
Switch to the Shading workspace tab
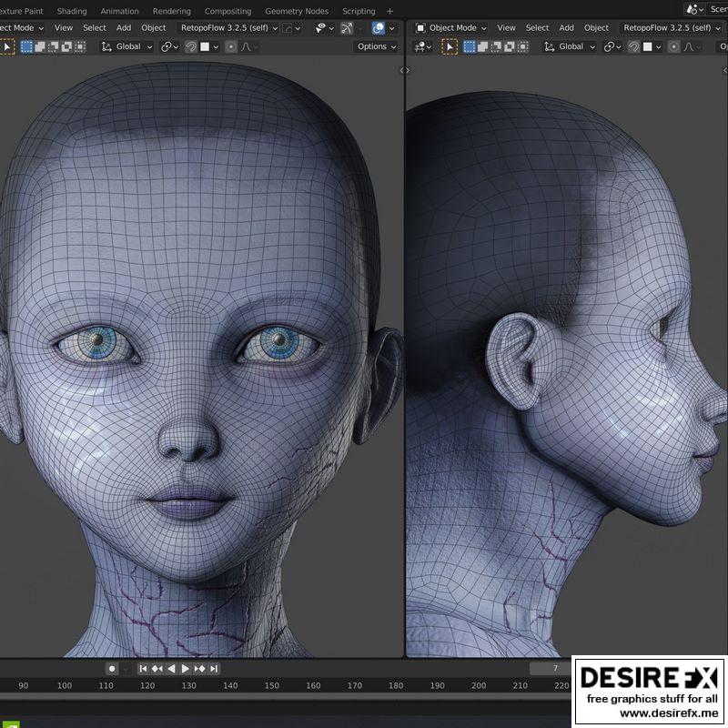(71, 11)
